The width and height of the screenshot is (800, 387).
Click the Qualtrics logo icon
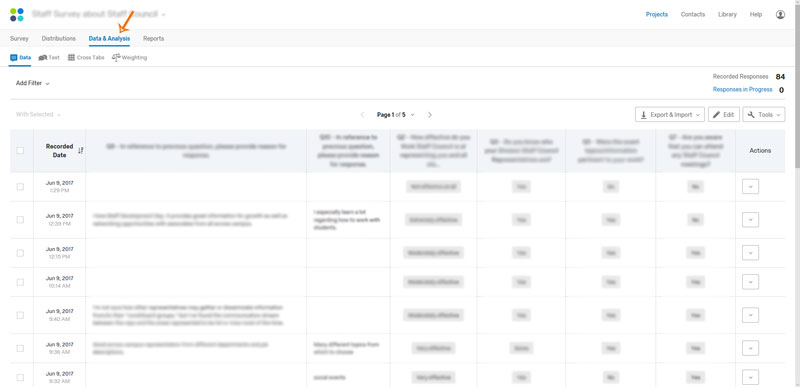[x=17, y=14]
